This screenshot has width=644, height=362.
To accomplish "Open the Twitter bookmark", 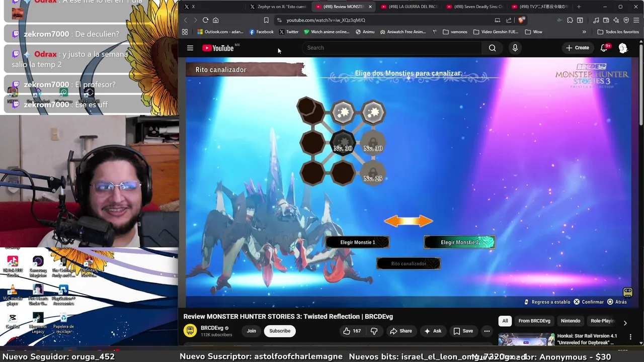I will click(x=289, y=32).
